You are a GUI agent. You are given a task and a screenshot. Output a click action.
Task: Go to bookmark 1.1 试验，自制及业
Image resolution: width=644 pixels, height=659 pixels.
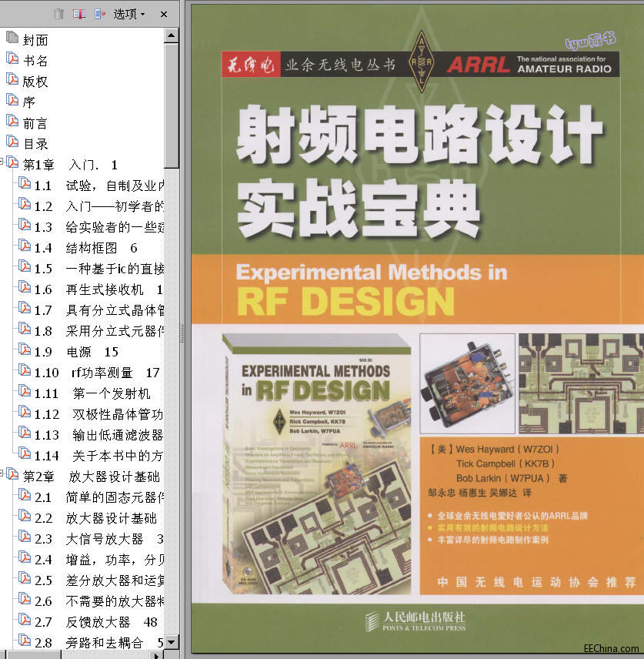pyautogui.click(x=99, y=186)
